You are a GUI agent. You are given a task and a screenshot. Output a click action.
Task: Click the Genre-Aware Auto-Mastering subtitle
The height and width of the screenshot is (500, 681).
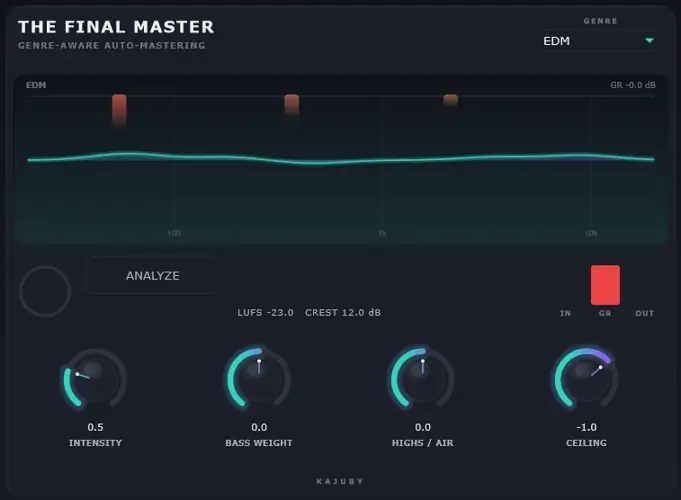point(112,45)
